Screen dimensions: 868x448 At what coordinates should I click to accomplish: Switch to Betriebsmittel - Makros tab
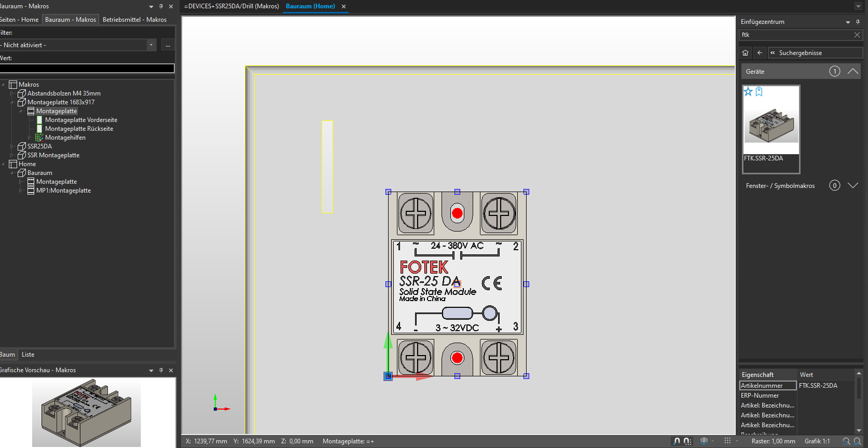[x=134, y=20]
